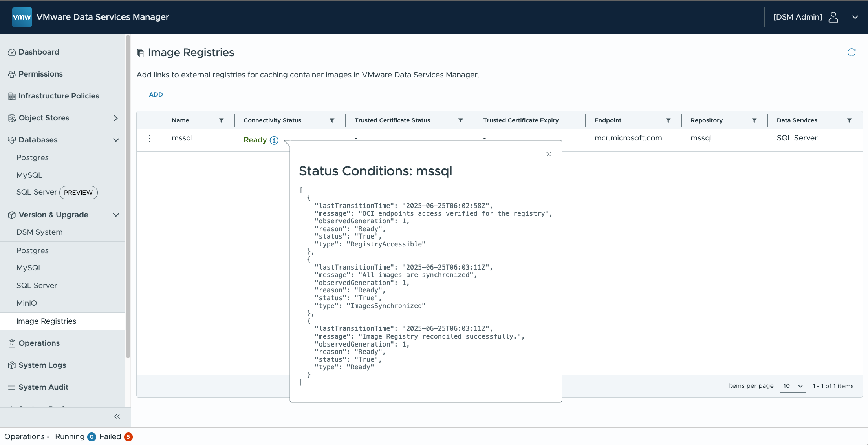868x445 pixels.
Task: Open the items per page dropdown
Action: click(793, 386)
